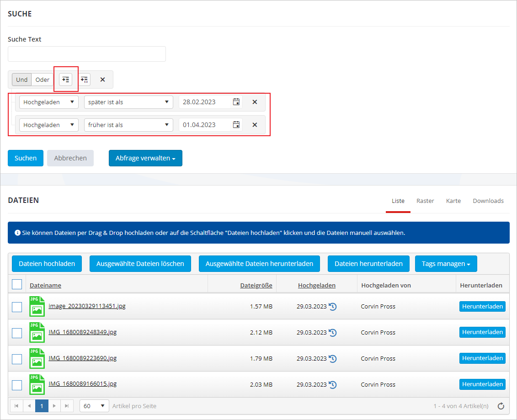Screen dimensions: 517x420
Task: Tick the checkbox for image_20230329113451.jpg
Action: point(17,307)
